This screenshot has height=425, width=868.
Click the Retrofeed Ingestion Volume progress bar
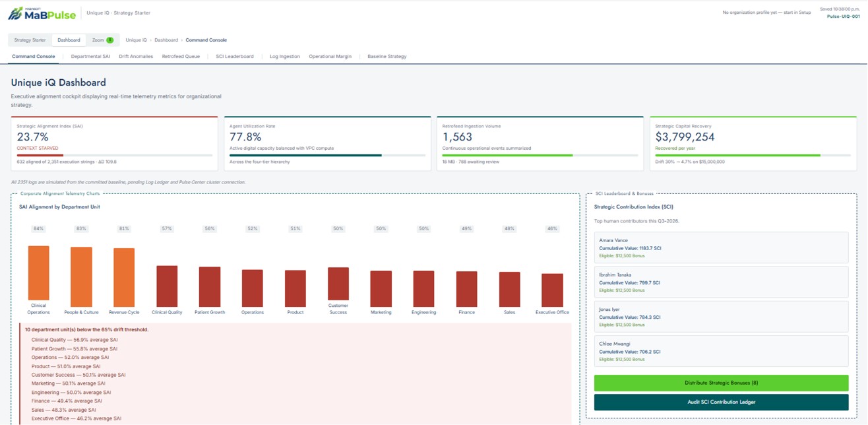click(x=540, y=155)
